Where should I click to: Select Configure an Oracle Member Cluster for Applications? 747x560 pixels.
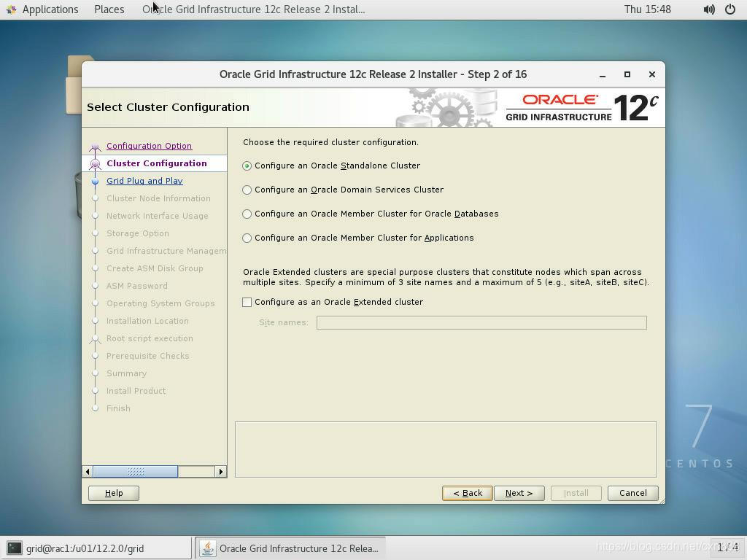[x=247, y=238]
